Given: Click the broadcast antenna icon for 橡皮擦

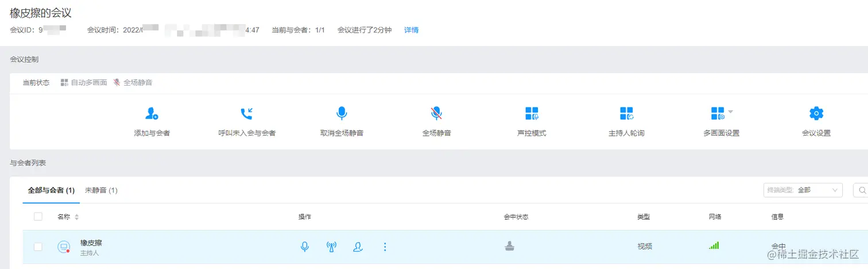Looking at the screenshot, I should 331,247.
